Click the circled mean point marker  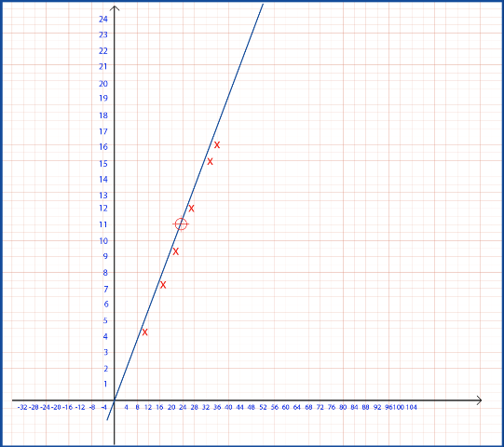point(181,224)
